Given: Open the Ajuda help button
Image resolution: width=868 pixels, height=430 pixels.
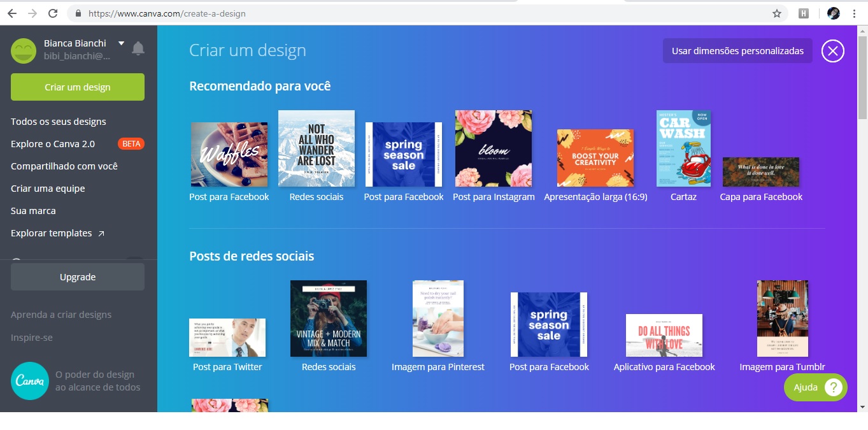Looking at the screenshot, I should [x=816, y=387].
